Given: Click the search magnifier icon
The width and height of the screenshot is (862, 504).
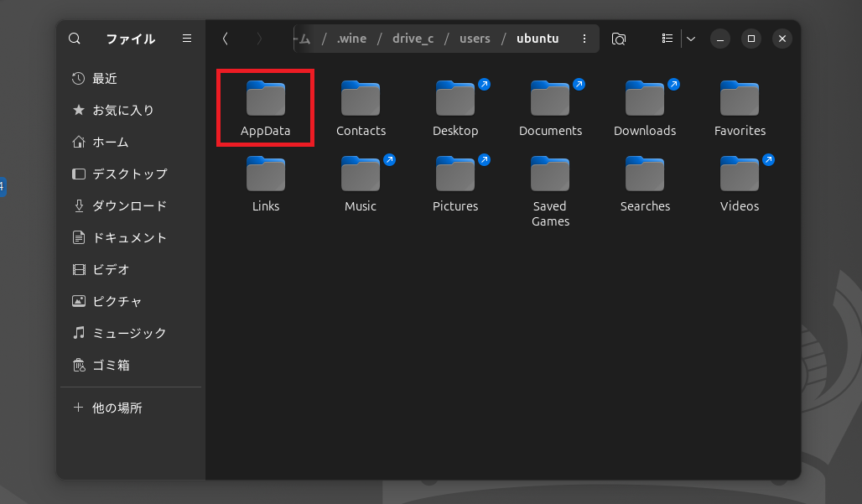Looking at the screenshot, I should click(x=75, y=39).
